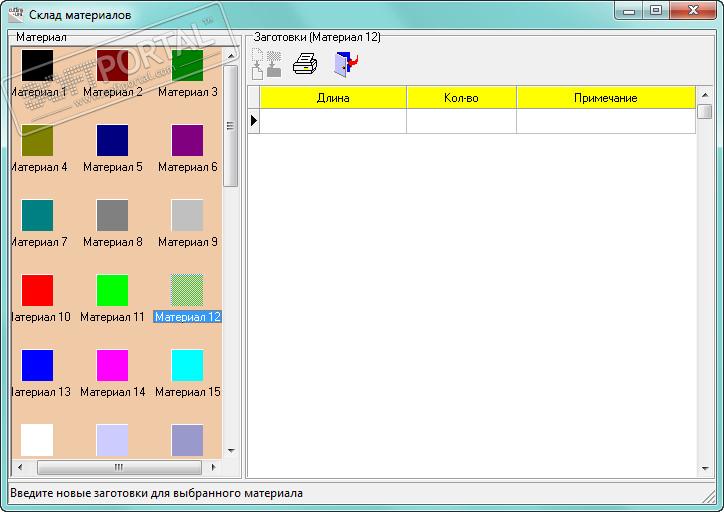Click the print blanks printer icon
The height and width of the screenshot is (512, 724).
tap(305, 63)
